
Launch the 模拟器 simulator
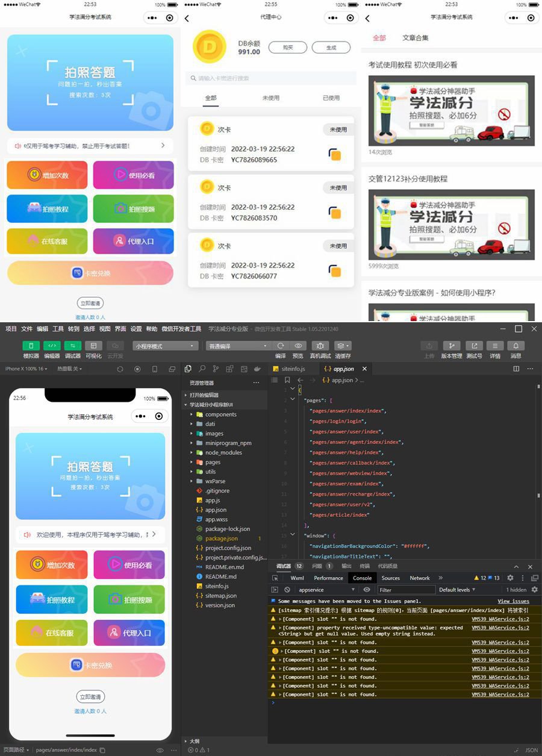click(31, 346)
